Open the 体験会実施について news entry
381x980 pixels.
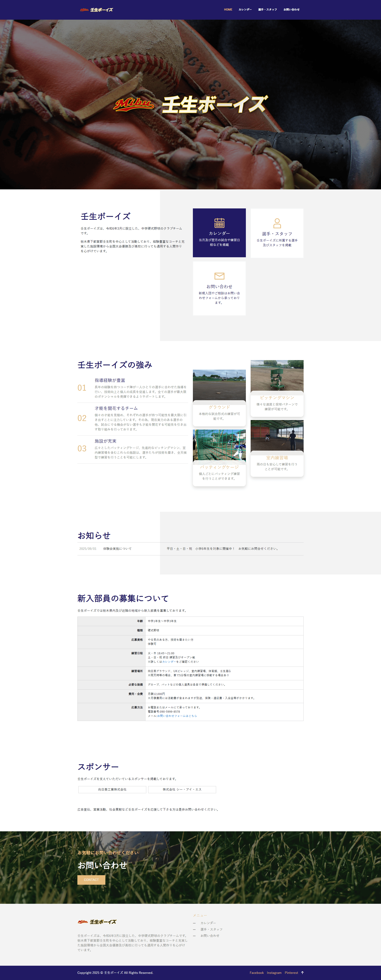pos(117,549)
